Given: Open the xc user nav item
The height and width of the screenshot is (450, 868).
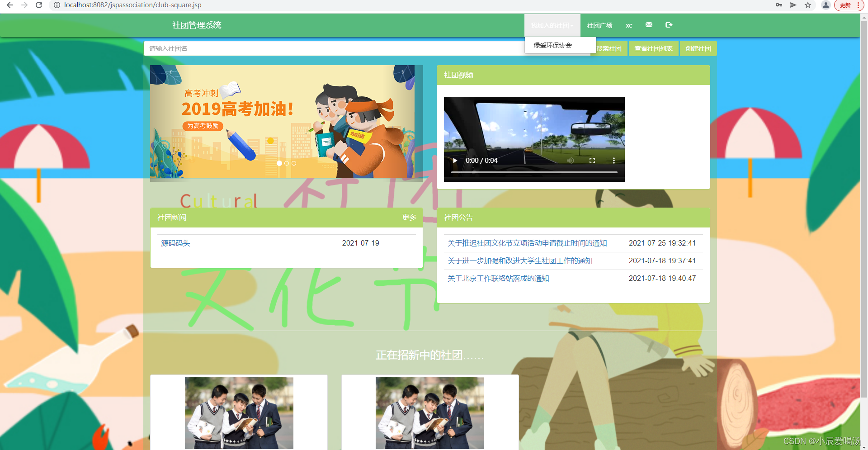Looking at the screenshot, I should (x=629, y=25).
